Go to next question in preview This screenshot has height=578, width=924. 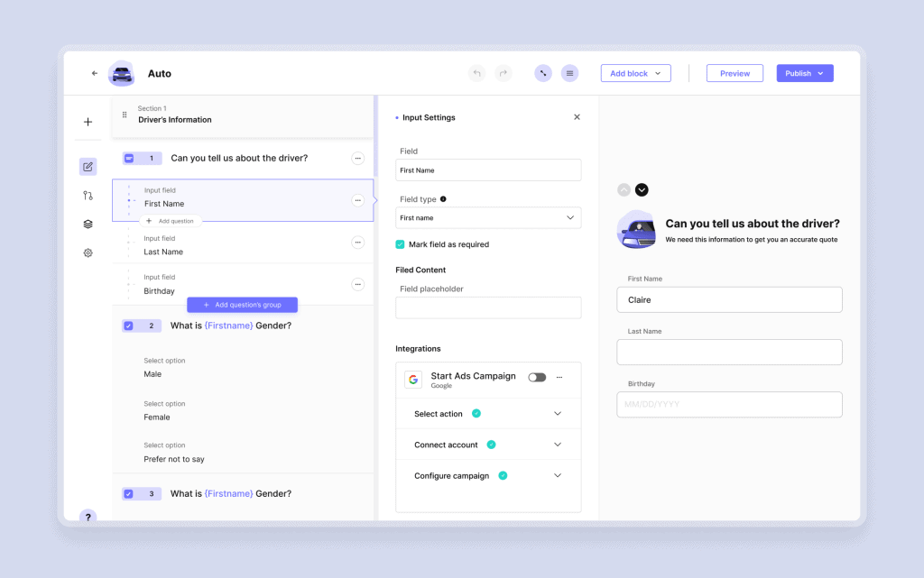click(x=642, y=189)
